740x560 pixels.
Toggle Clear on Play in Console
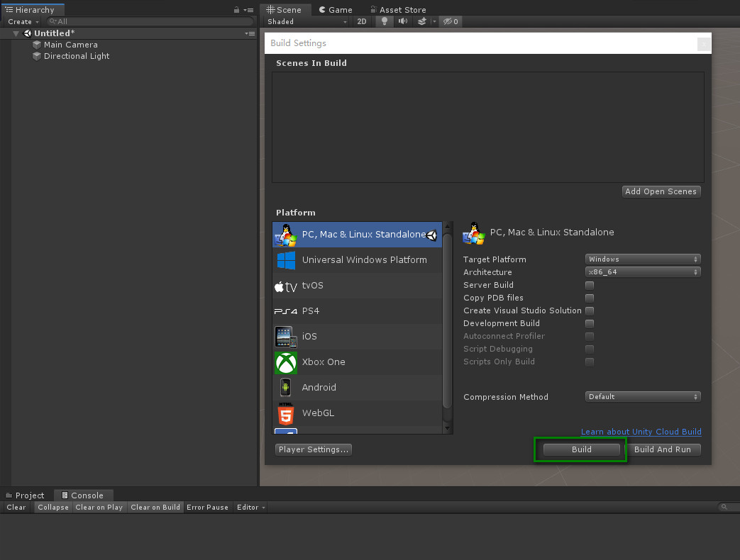[x=99, y=508]
